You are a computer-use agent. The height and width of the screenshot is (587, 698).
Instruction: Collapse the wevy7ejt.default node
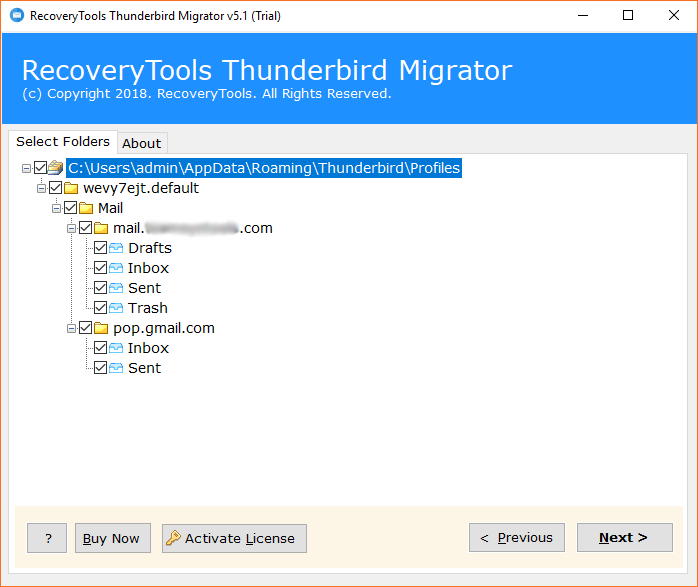coord(41,188)
